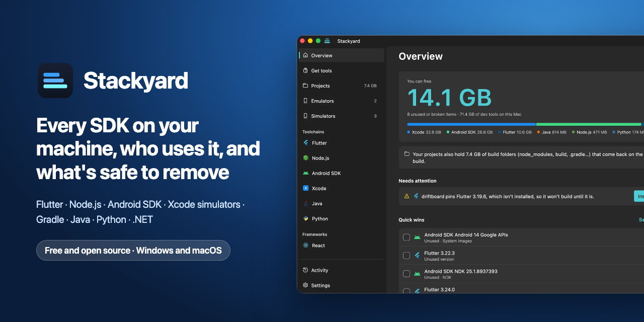Click the 'Node.js 471 MB' legend entry
Screen dimensions: 644x322
click(x=589, y=132)
